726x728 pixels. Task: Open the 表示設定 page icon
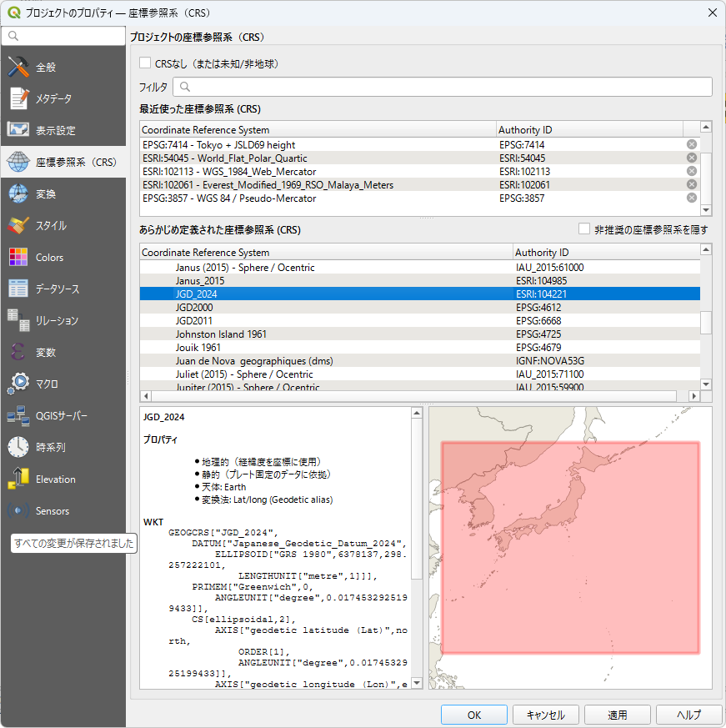point(18,130)
